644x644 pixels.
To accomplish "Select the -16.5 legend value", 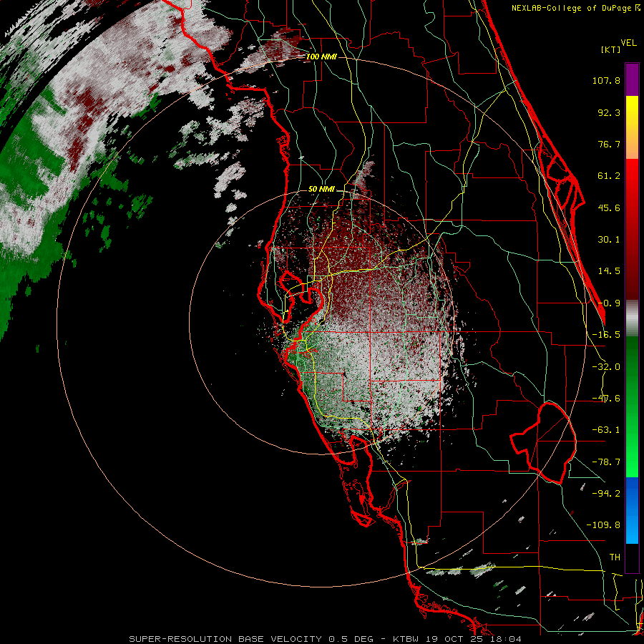I will tap(606, 335).
